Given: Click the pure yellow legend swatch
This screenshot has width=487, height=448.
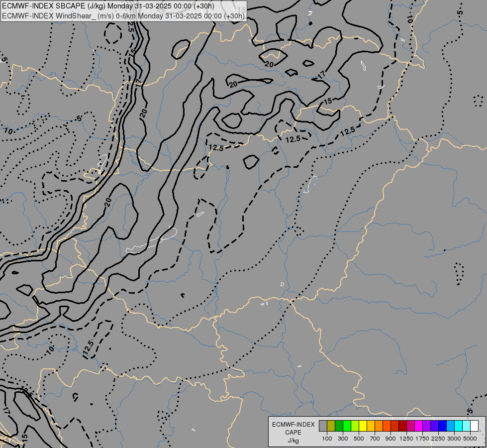Looking at the screenshot, I should click(x=363, y=426).
